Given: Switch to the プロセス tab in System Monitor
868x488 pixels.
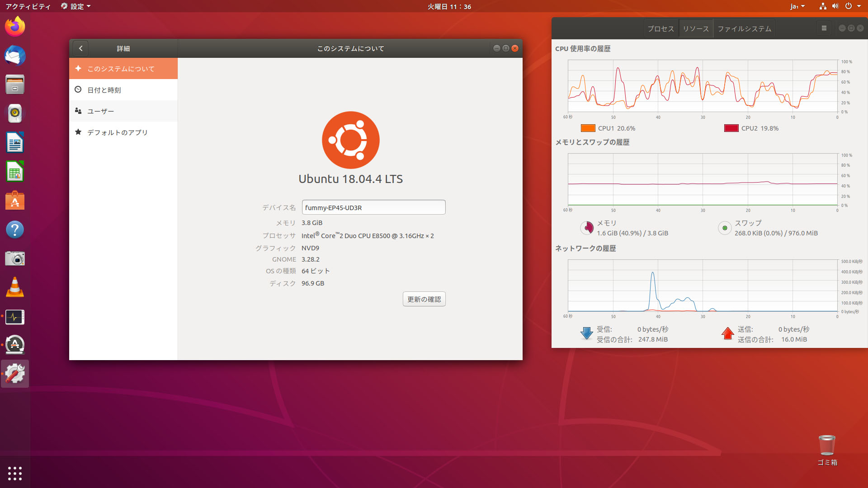Looking at the screenshot, I should click(660, 28).
